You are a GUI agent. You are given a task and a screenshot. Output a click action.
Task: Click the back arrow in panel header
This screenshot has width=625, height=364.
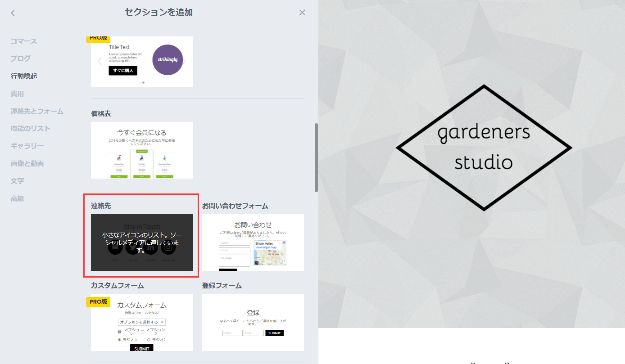13,13
